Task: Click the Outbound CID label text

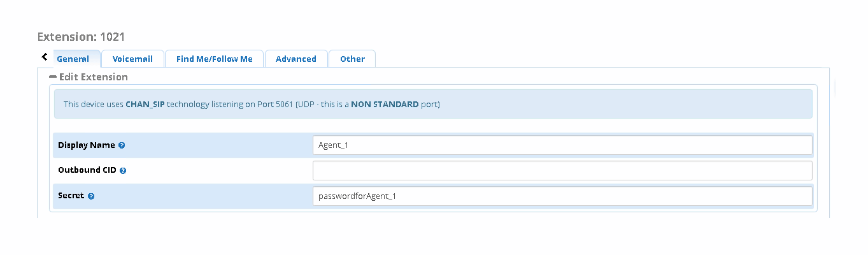Action: click(88, 171)
